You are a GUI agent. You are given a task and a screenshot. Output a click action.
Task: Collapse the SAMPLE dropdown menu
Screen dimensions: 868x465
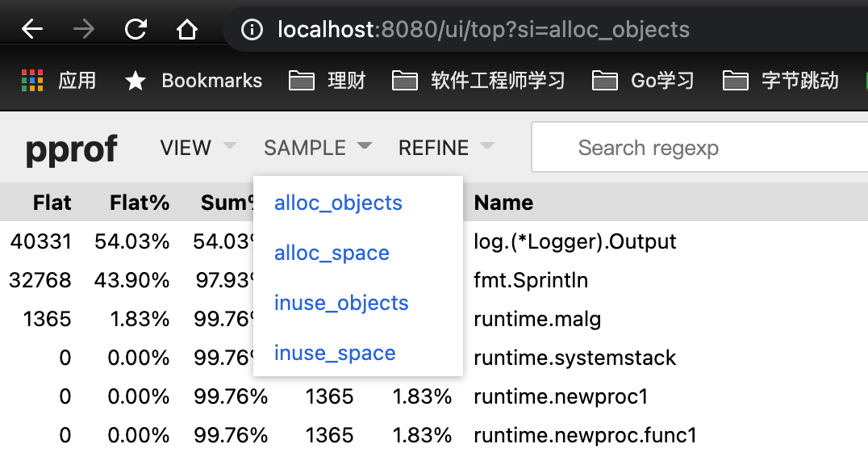(317, 148)
